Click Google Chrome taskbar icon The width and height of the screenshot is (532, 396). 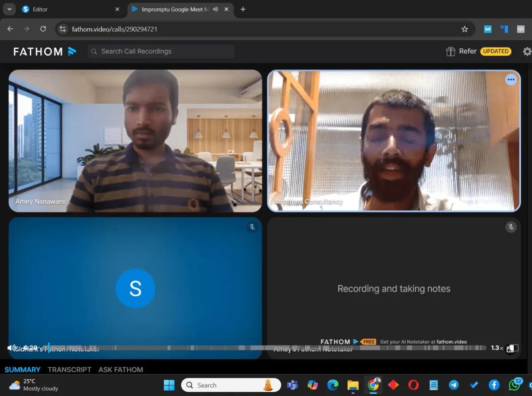coord(373,385)
